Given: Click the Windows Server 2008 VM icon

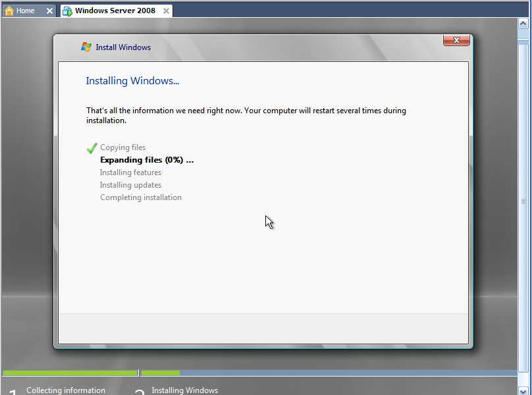Looking at the screenshot, I should tap(67, 11).
